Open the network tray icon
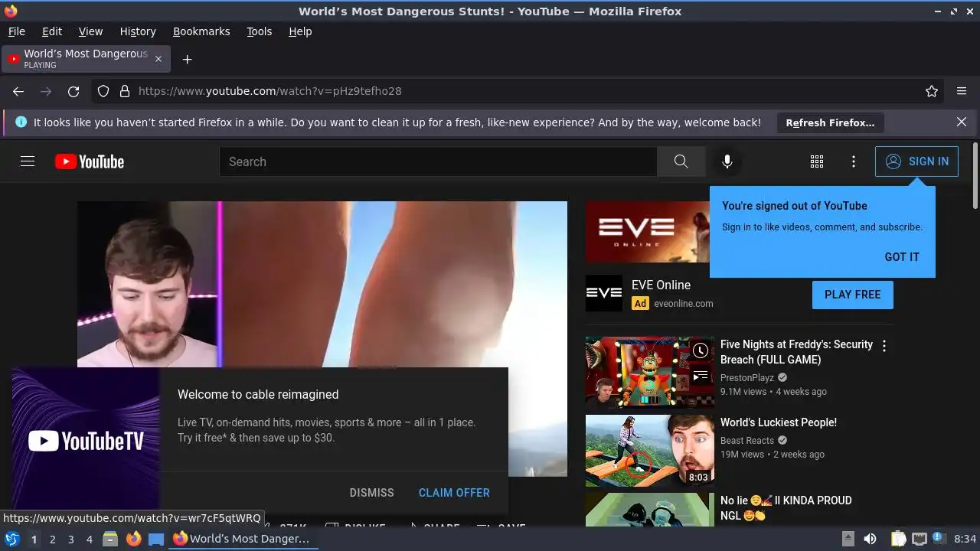980x551 pixels. coord(920,539)
